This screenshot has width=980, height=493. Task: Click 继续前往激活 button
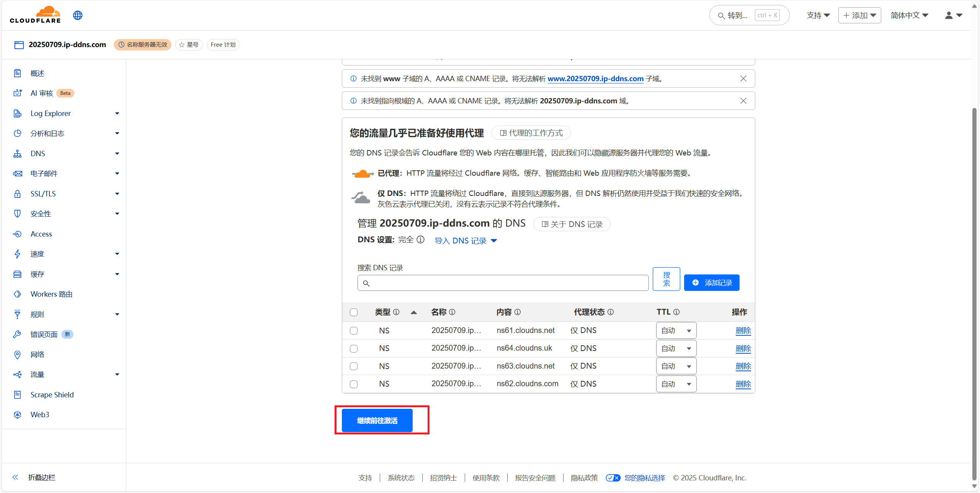[x=377, y=420]
